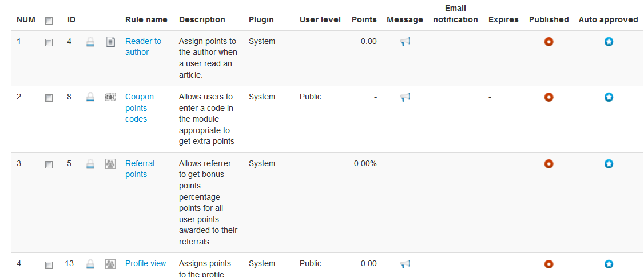Viewport: 644px width, 277px height.
Task: Click the lock icon in Reader to author row
Action: (x=90, y=42)
